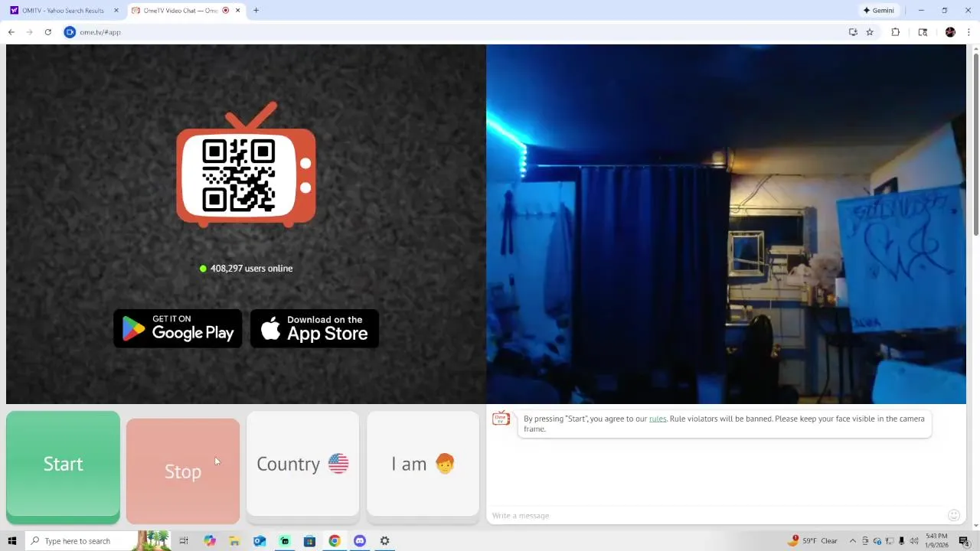
Task: Open File Explorer from the taskbar
Action: tap(235, 541)
